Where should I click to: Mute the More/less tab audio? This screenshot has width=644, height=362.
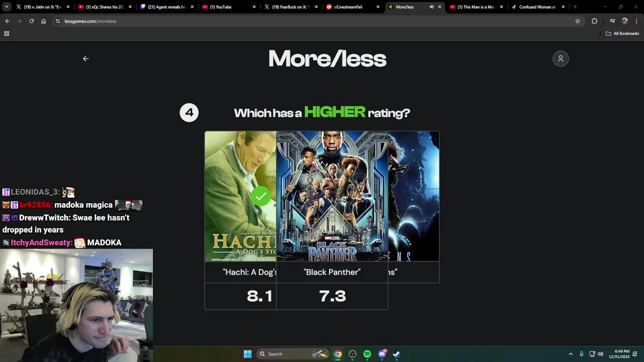431,7
